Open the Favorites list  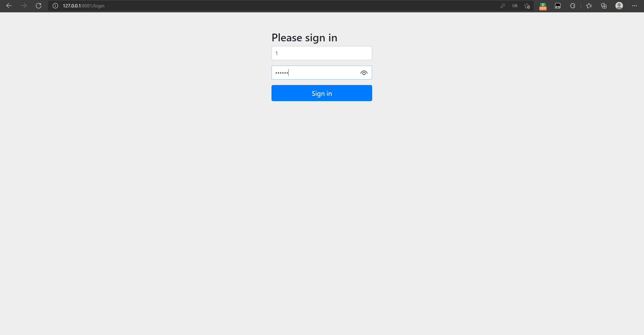(x=589, y=6)
